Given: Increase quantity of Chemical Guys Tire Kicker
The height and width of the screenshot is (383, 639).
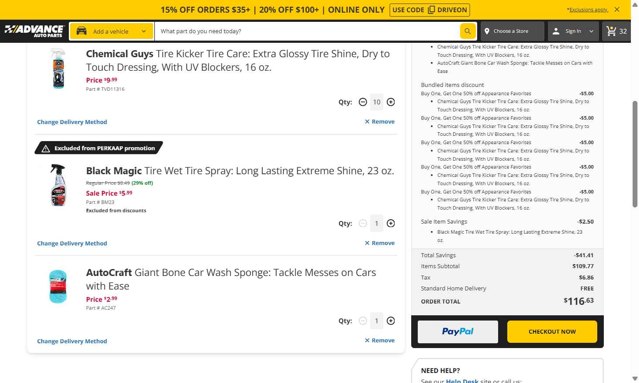Looking at the screenshot, I should (390, 102).
